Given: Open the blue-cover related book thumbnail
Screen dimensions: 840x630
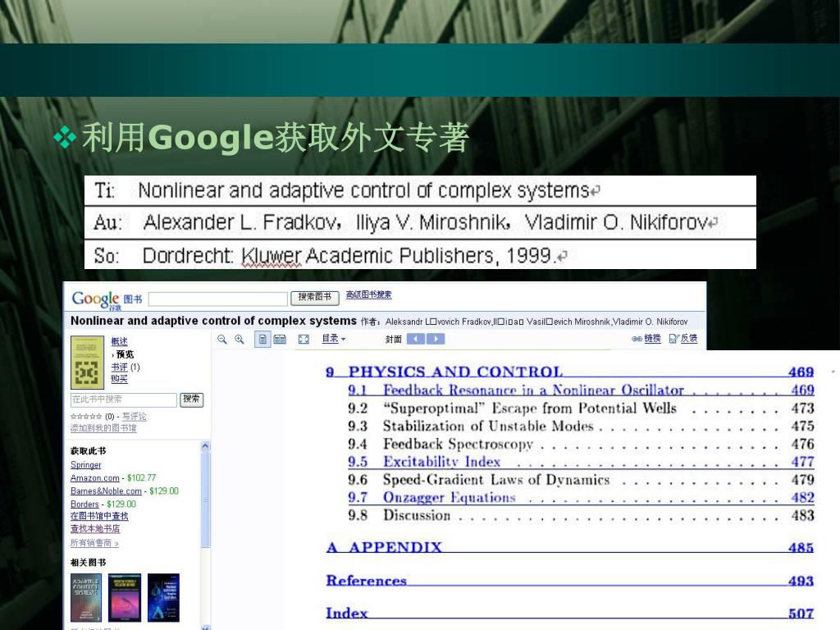Looking at the screenshot, I should point(164,597).
